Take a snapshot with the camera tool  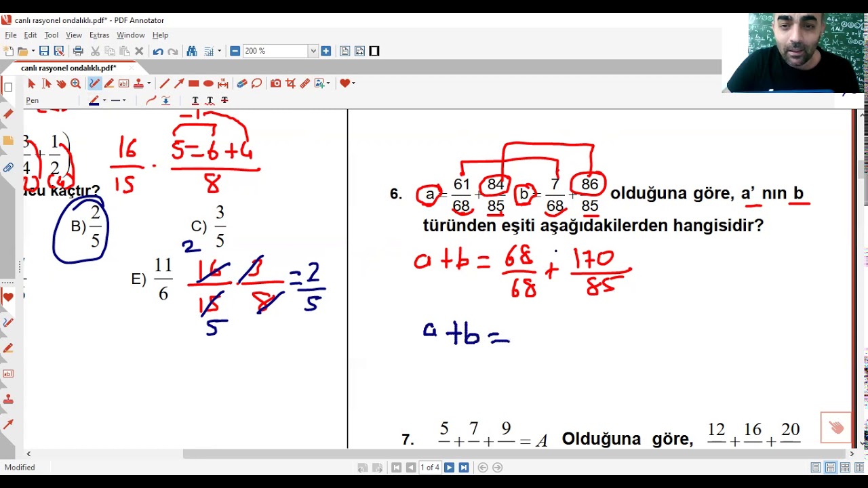275,83
